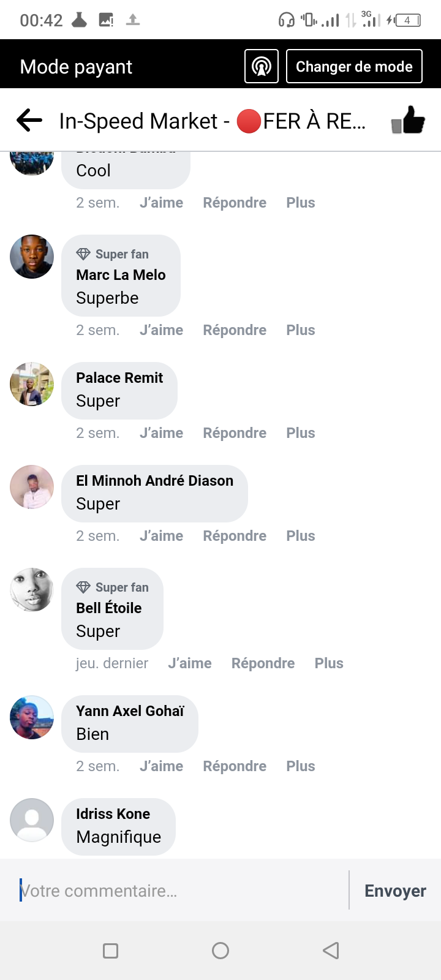Like Marc La Melo's "Superbe" comment
Image resolution: width=441 pixels, height=980 pixels.
[161, 330]
